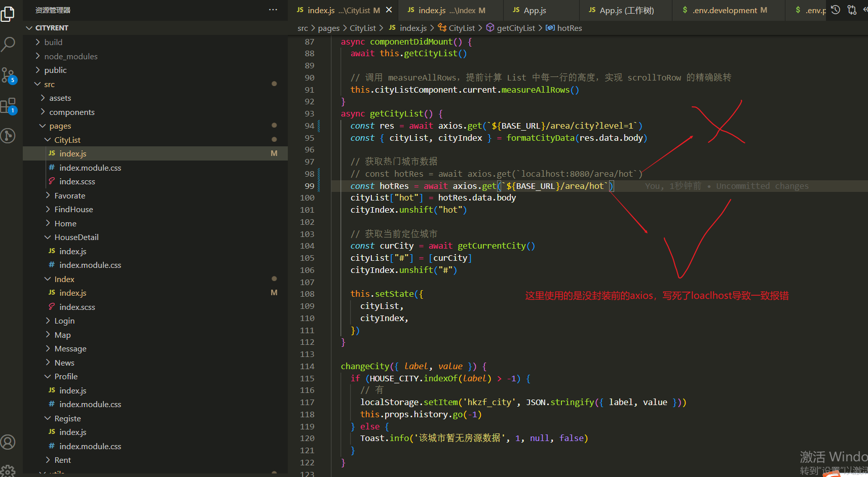Switch to .env.development tab
The image size is (868, 477).
tap(729, 10)
